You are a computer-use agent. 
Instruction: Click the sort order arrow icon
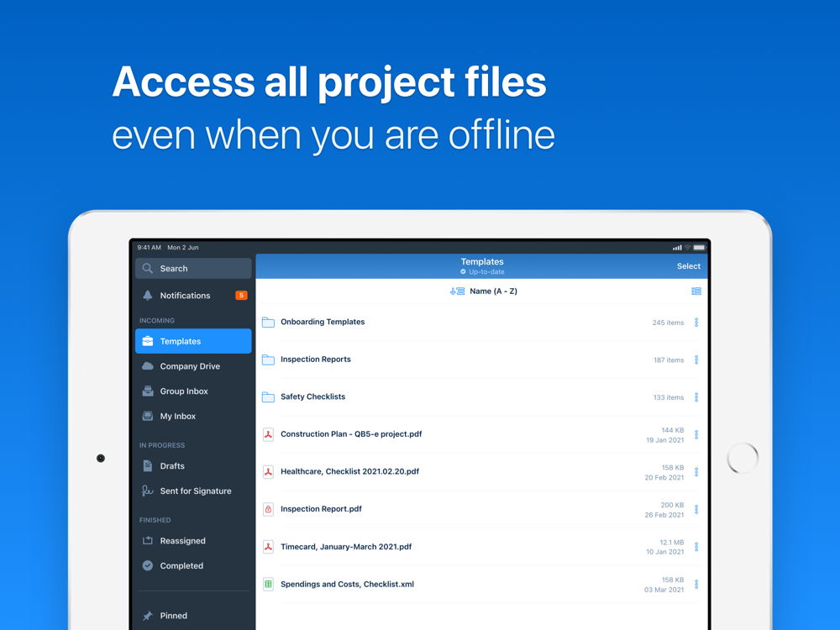tap(457, 291)
